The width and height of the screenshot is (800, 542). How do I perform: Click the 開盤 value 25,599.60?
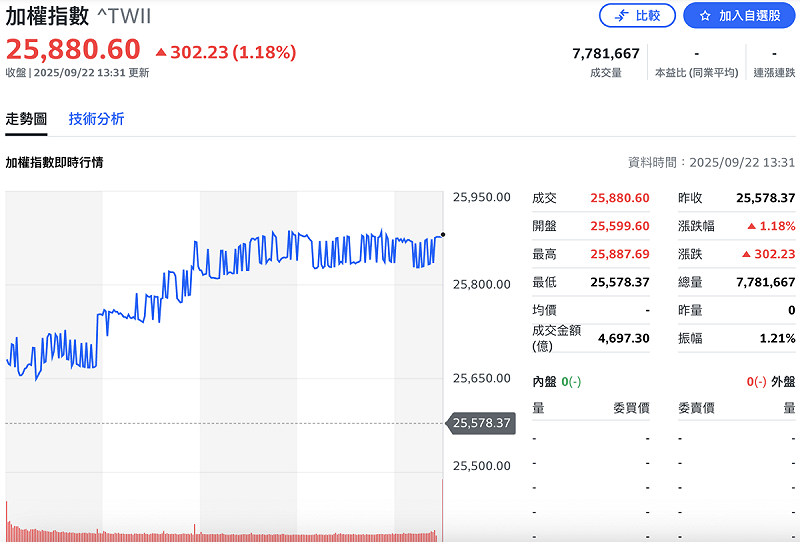(620, 226)
